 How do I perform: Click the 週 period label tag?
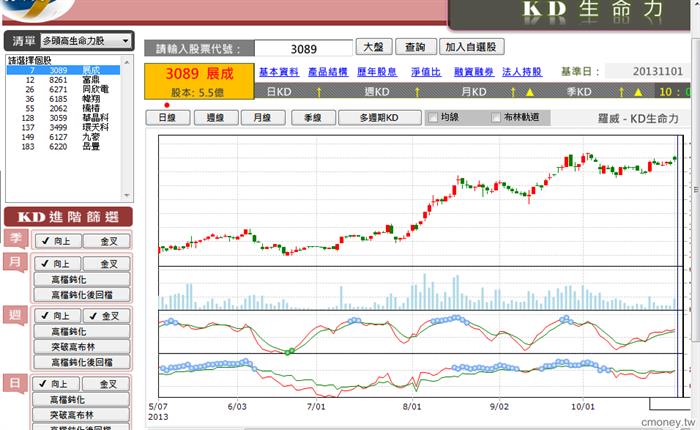(15, 315)
